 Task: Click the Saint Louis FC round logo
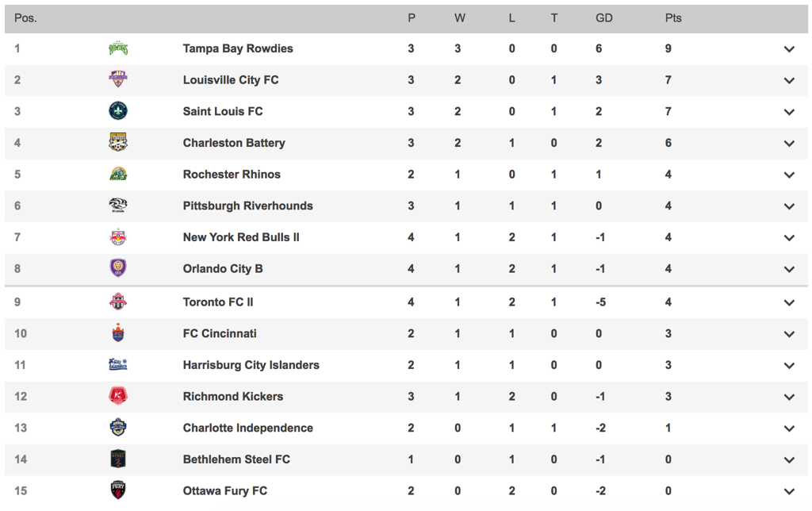click(x=118, y=111)
